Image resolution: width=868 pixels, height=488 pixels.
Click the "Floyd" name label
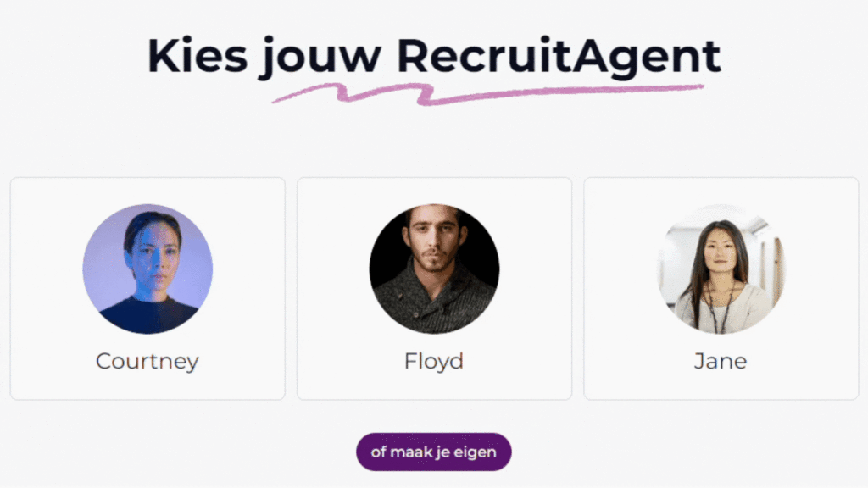pyautogui.click(x=434, y=361)
